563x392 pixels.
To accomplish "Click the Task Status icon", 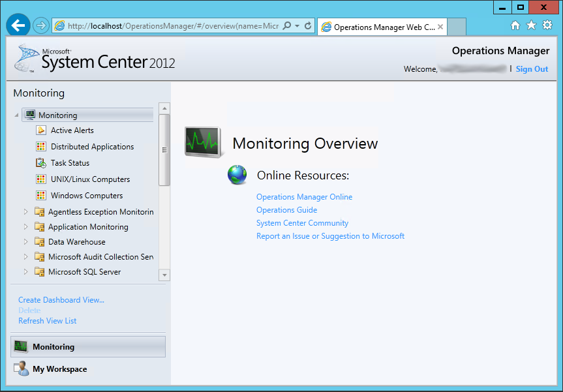I will (x=40, y=163).
